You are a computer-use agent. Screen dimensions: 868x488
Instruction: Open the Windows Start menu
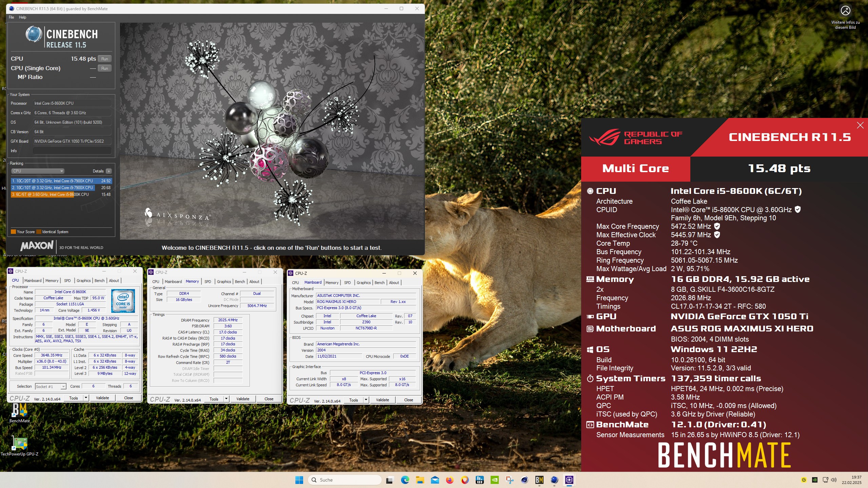[x=299, y=480]
